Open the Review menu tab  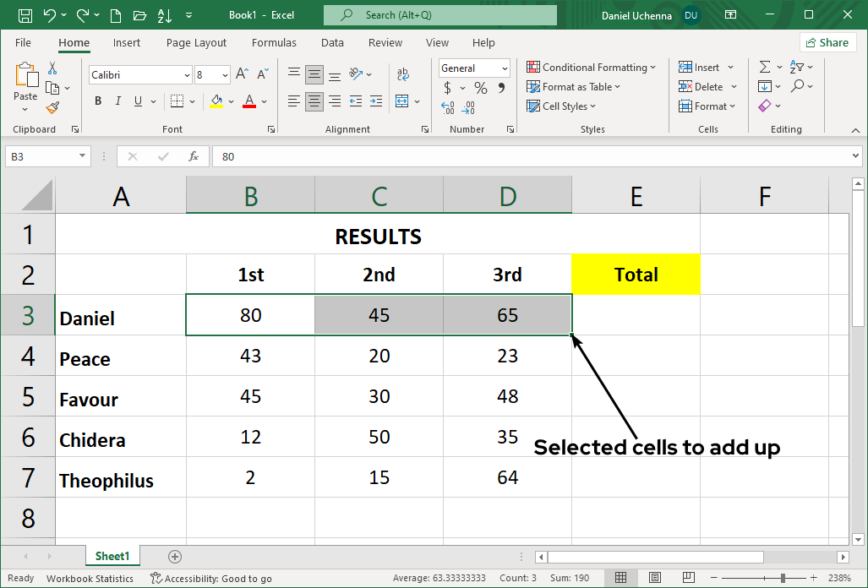point(385,42)
